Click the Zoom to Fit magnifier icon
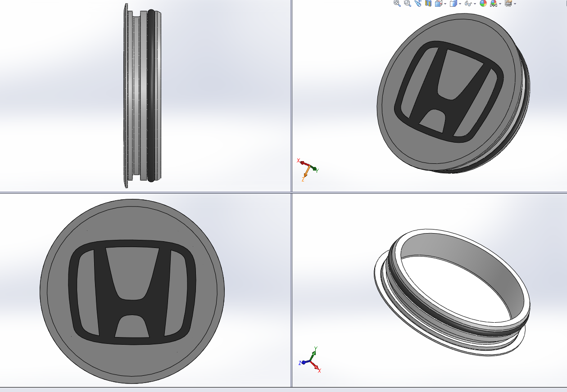This screenshot has height=392, width=567. 397,4
